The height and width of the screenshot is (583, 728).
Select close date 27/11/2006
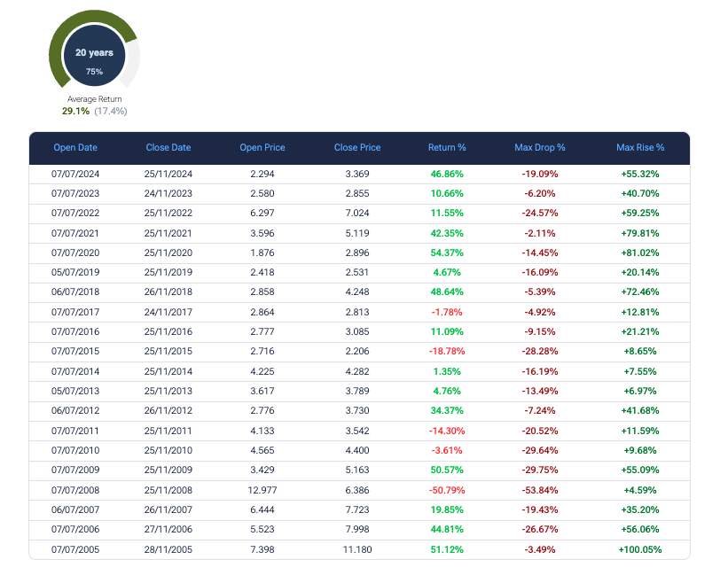coord(168,529)
